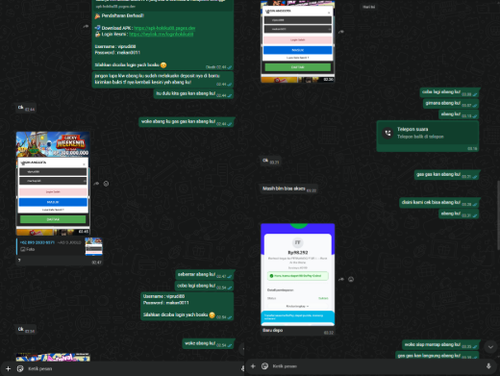Click 'coba lagi abang ku!' beneath 'sebentar abang ku!'

pos(204,286)
